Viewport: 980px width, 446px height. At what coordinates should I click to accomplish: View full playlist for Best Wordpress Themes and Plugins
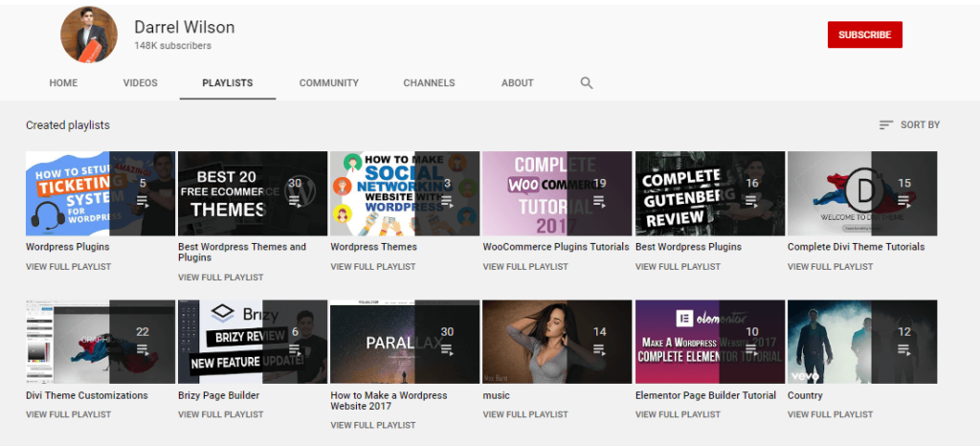221,278
